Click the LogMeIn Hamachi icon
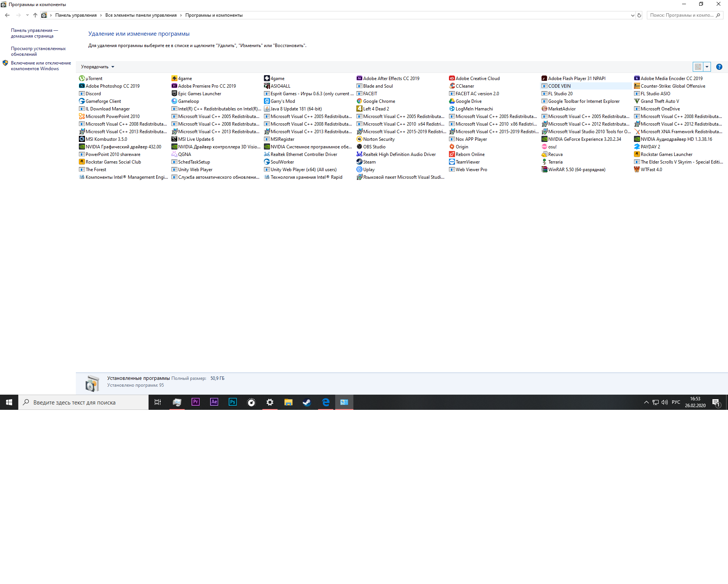 click(452, 109)
